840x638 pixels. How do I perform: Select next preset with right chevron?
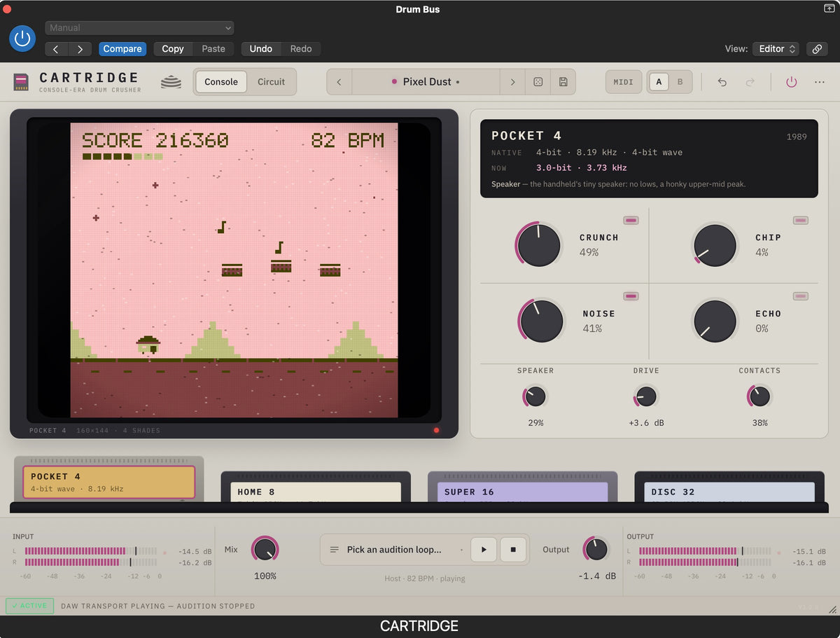pyautogui.click(x=512, y=82)
